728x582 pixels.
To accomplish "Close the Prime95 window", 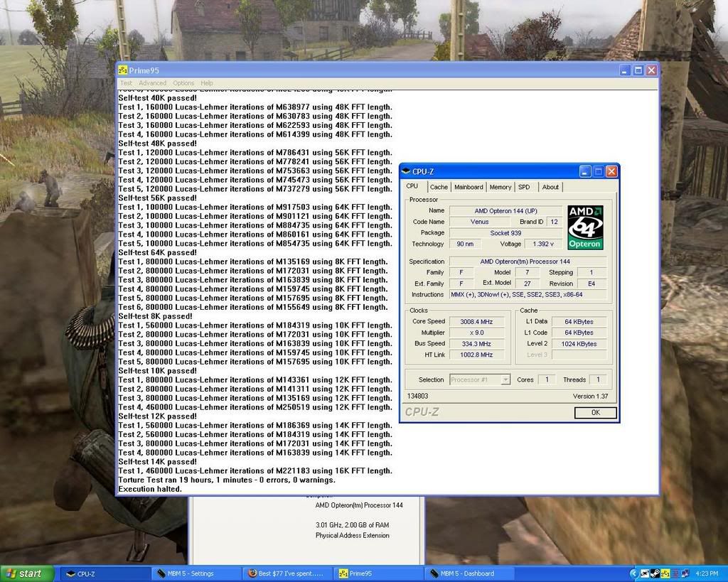I will (651, 70).
